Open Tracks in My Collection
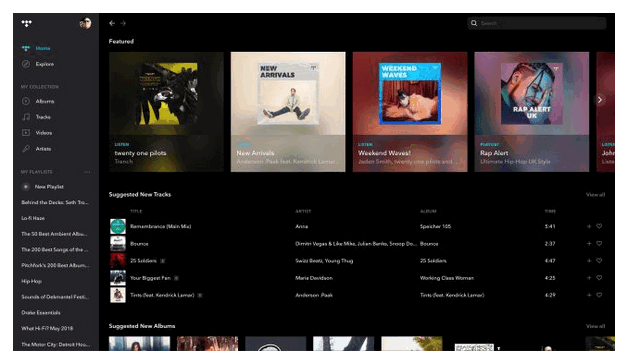Image resolution: width=625 pixels, height=361 pixels. pos(43,117)
